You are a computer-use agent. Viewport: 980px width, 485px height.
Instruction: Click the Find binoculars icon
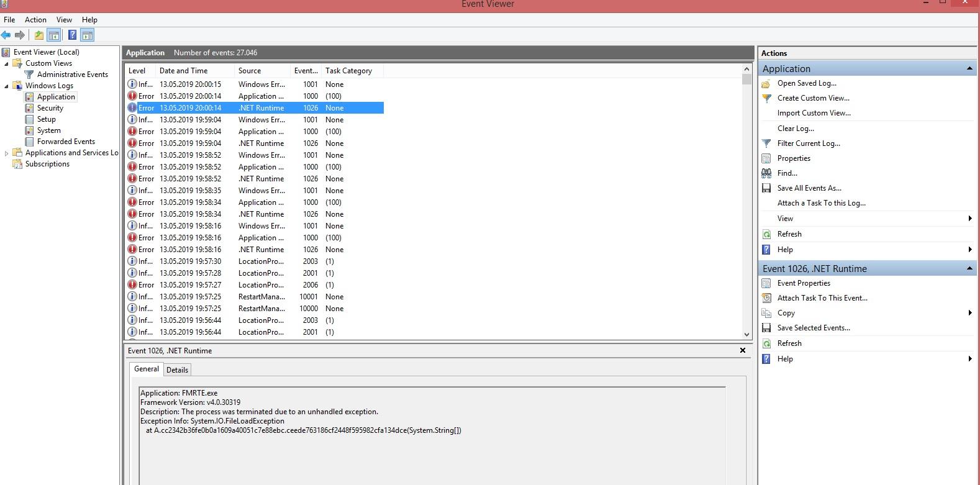click(766, 173)
